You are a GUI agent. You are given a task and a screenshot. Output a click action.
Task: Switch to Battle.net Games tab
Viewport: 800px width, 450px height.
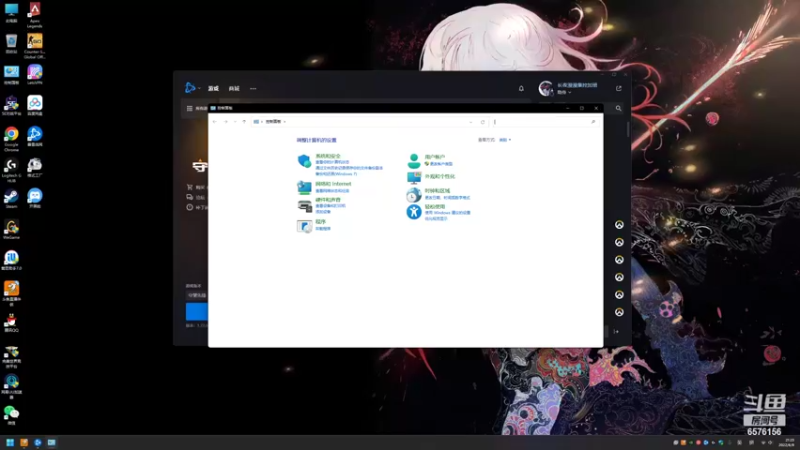[213, 88]
